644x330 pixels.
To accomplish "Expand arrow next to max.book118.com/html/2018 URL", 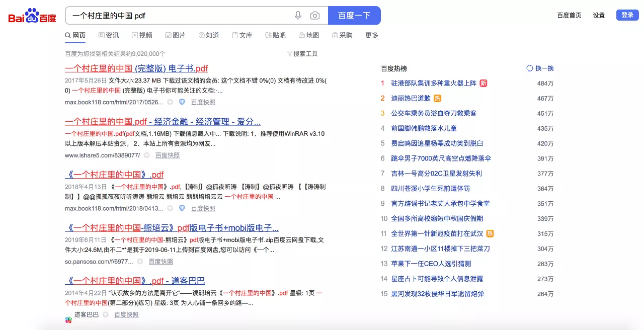I will 170,208.
